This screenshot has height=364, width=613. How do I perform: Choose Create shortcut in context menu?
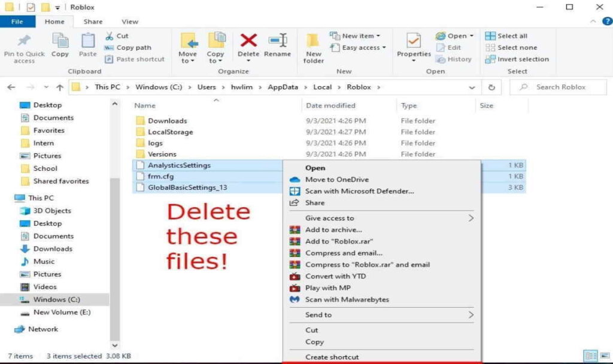pyautogui.click(x=332, y=357)
